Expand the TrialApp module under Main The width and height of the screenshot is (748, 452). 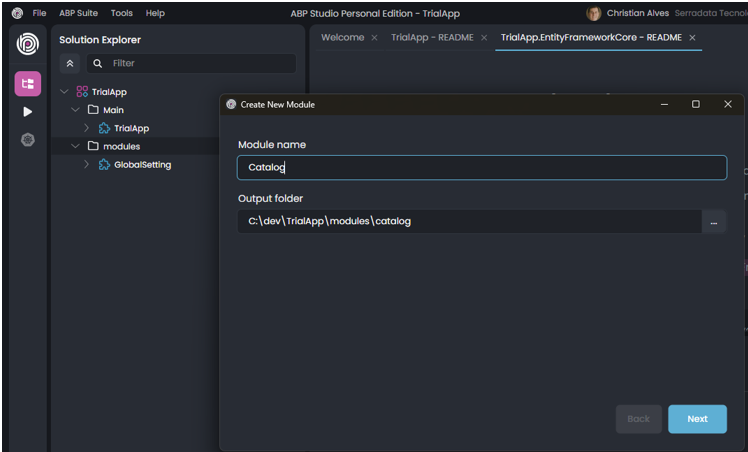87,128
